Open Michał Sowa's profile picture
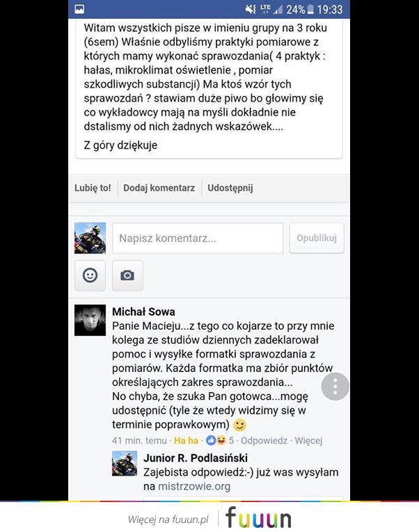 point(90,320)
